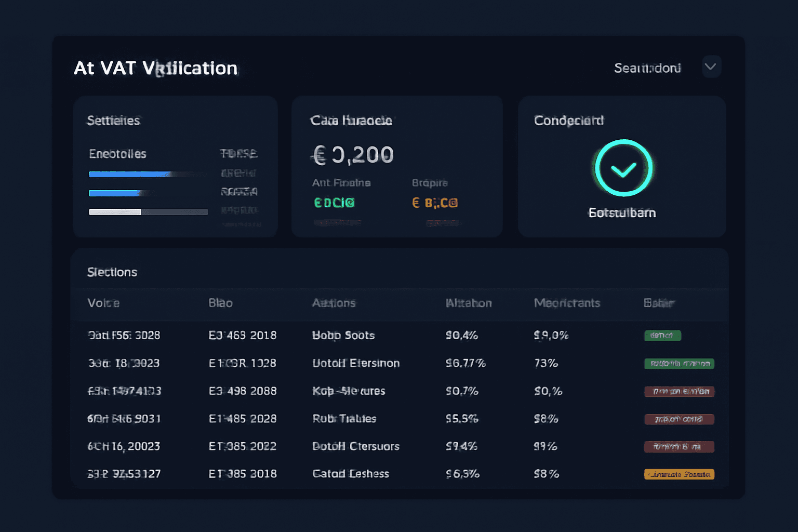Image resolution: width=798 pixels, height=532 pixels.
Task: Click the Eotstulbarn status label
Action: pos(622,213)
